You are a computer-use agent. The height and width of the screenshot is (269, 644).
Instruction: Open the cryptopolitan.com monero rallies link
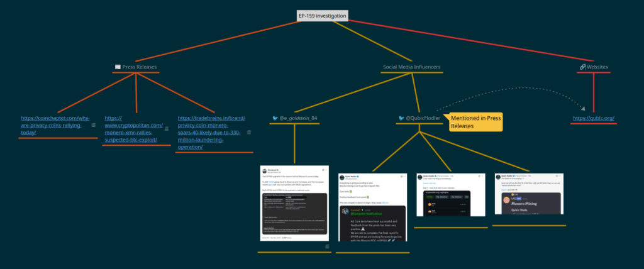133,129
